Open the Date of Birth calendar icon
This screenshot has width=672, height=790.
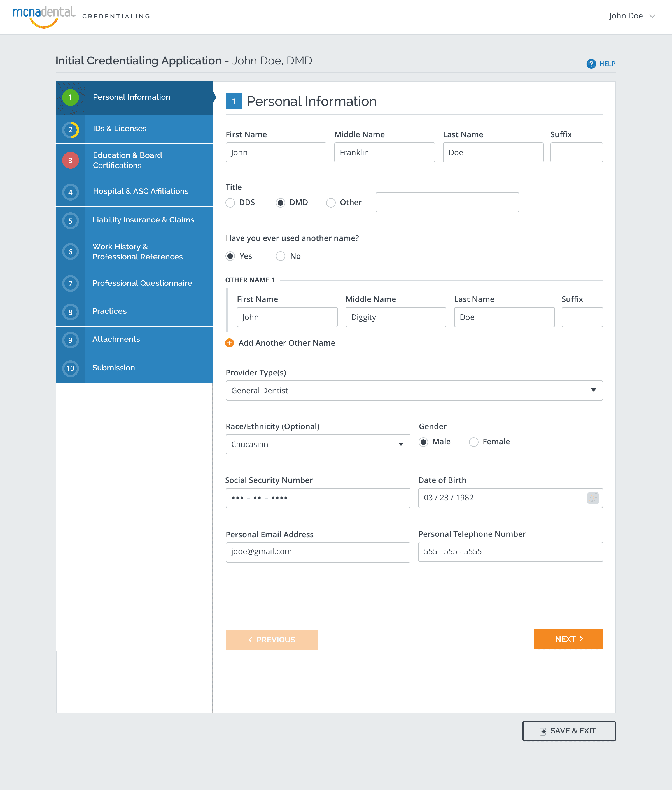(x=592, y=498)
